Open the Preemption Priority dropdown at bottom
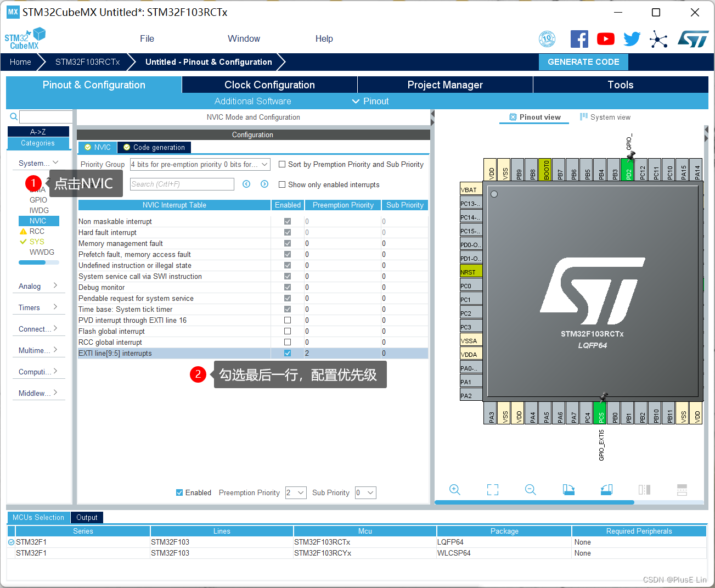The width and height of the screenshot is (715, 588). 295,492
